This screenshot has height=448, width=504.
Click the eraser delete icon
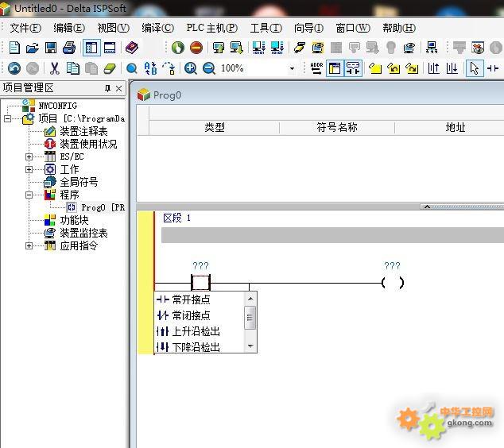coord(110,68)
